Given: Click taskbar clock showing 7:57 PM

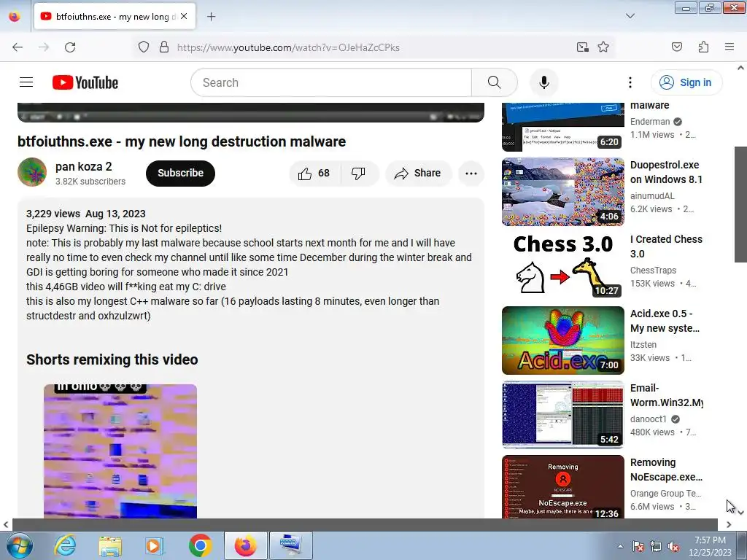Looking at the screenshot, I should 710,546.
